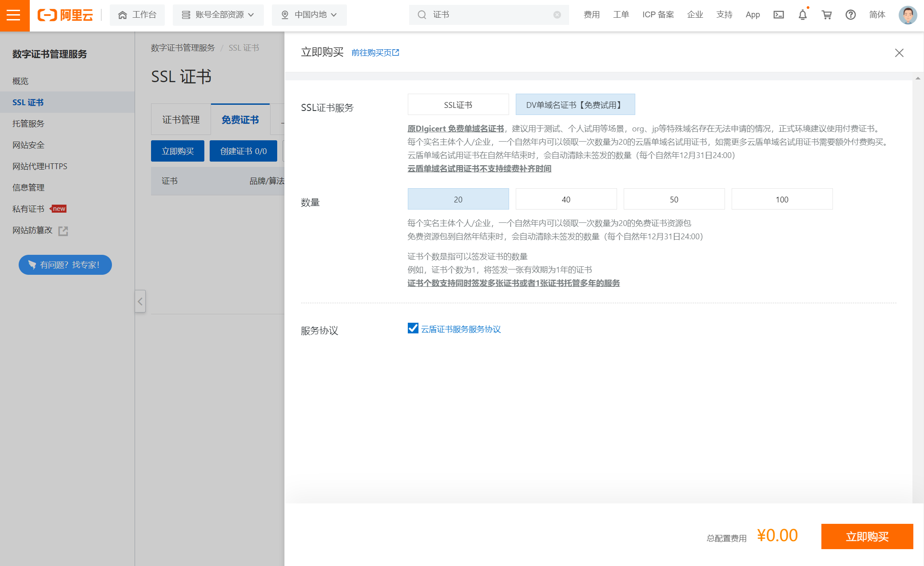Open the user avatar menu
This screenshot has height=566, width=924.
coord(907,15)
